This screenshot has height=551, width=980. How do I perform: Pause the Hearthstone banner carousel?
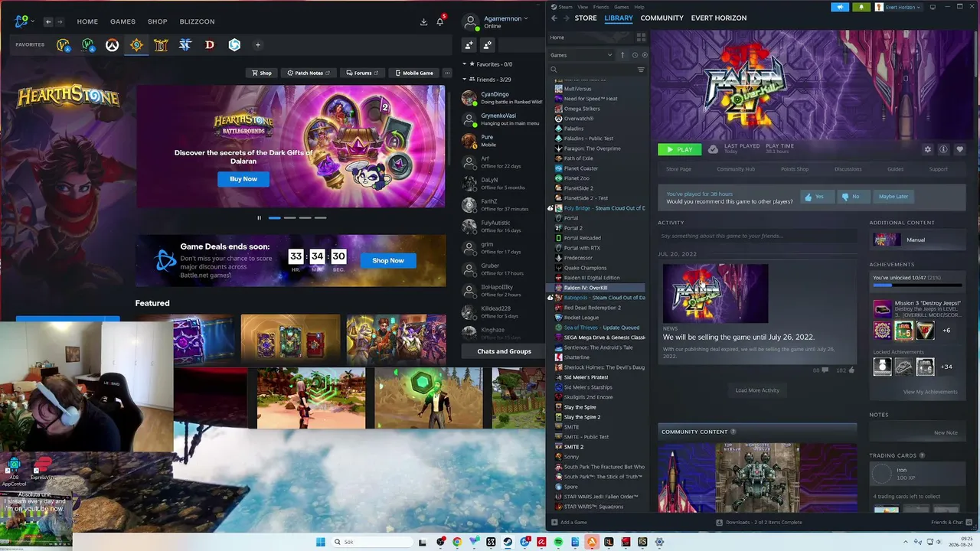pyautogui.click(x=259, y=218)
